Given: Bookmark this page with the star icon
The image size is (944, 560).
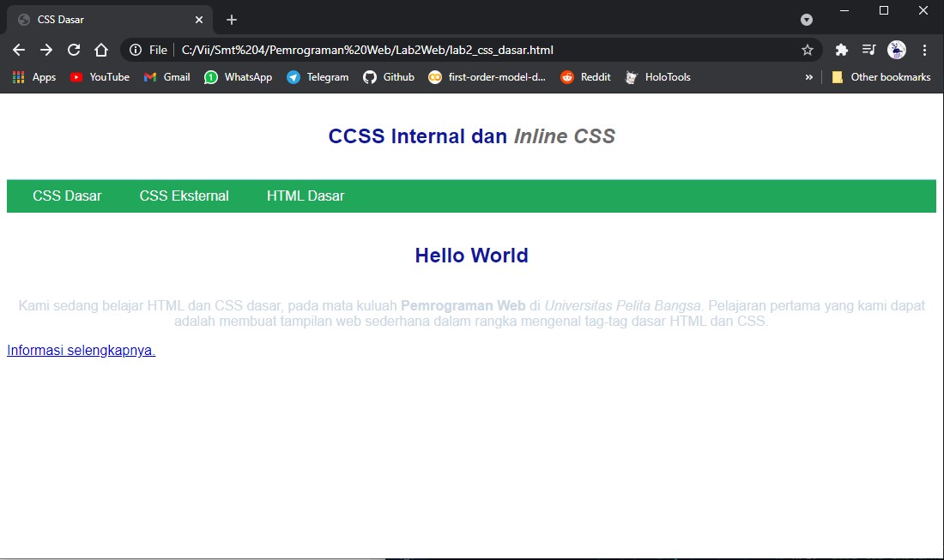Looking at the screenshot, I should [807, 50].
